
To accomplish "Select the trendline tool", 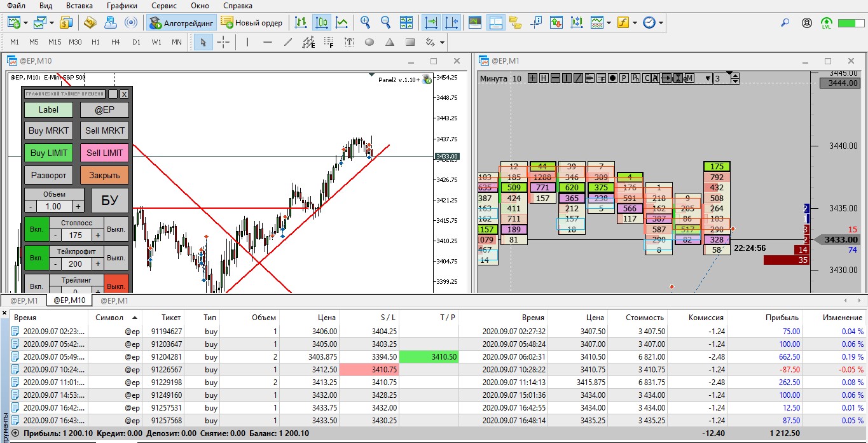I will click(x=288, y=42).
